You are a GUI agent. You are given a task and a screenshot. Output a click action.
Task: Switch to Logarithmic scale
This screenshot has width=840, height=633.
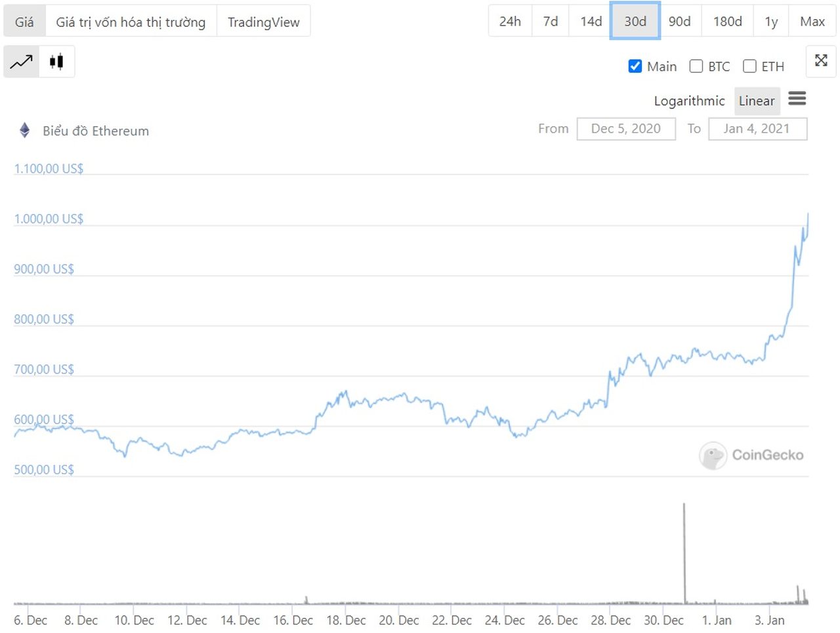coord(689,101)
